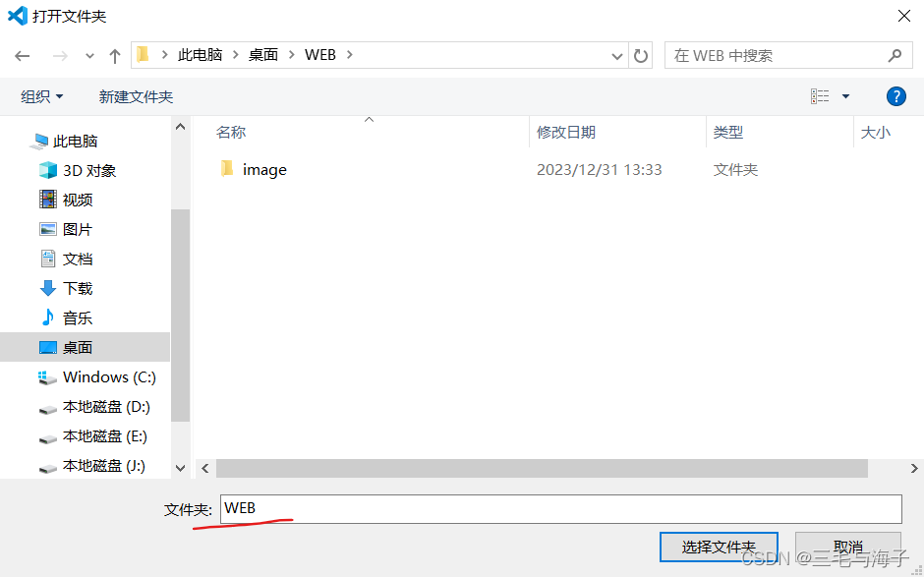The height and width of the screenshot is (577, 924).
Task: Confirm with 选择文件夹 button
Action: [x=719, y=547]
